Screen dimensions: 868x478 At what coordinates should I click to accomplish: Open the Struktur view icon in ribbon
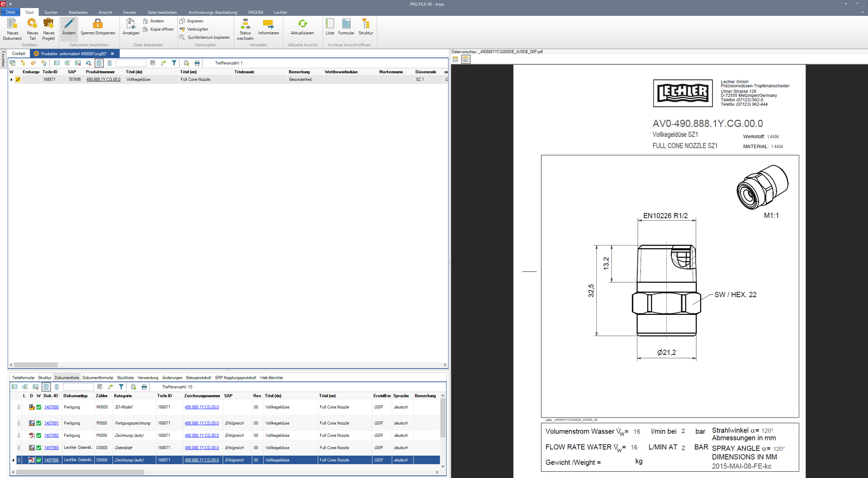(366, 24)
